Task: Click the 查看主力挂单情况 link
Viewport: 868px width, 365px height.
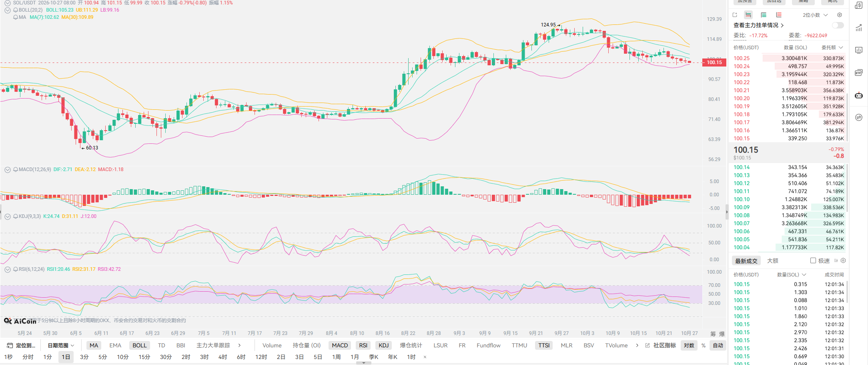Action: pyautogui.click(x=758, y=25)
